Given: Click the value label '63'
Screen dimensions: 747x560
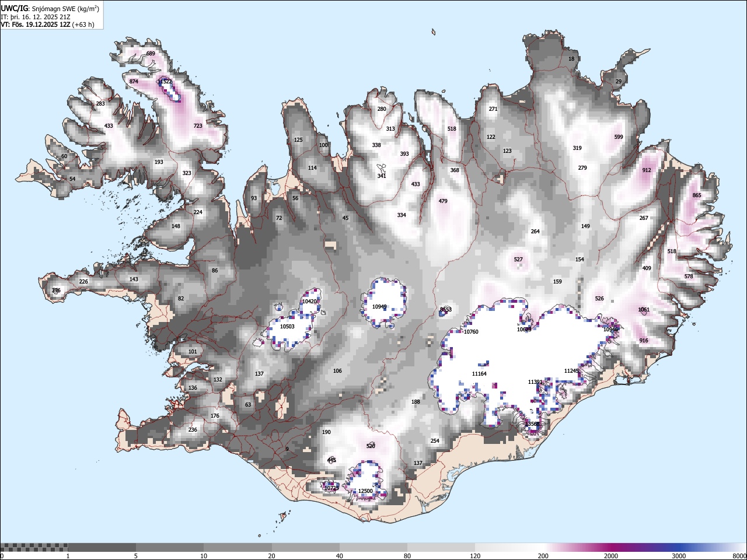Looking at the screenshot, I should coord(248,405).
